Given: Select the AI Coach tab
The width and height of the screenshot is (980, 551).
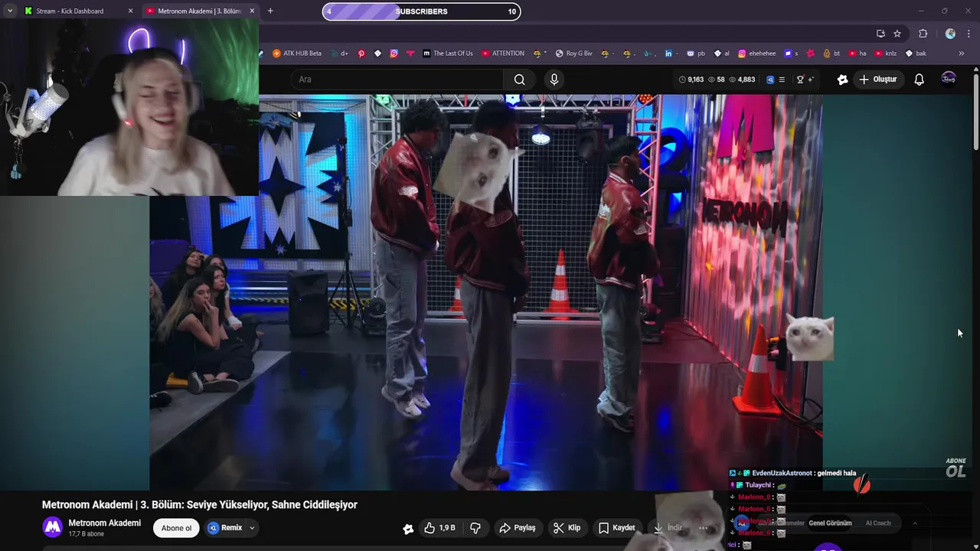Looking at the screenshot, I should pyautogui.click(x=878, y=523).
